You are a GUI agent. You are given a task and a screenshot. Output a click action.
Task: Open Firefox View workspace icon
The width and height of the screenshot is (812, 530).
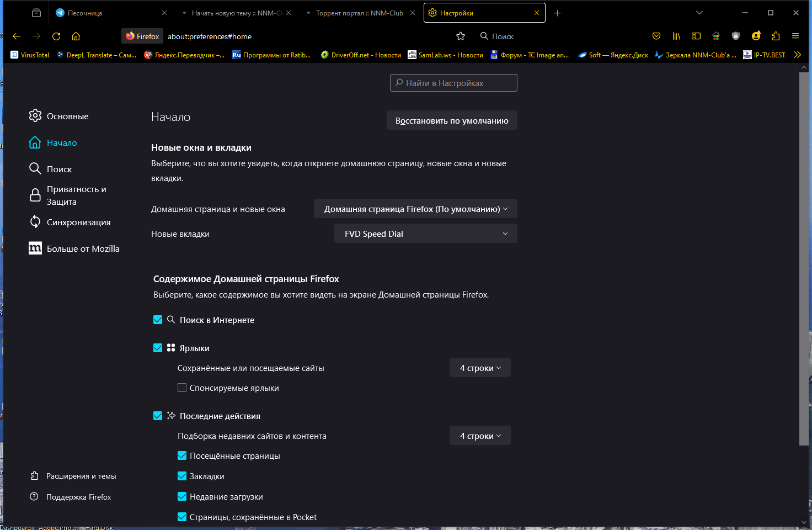36,13
